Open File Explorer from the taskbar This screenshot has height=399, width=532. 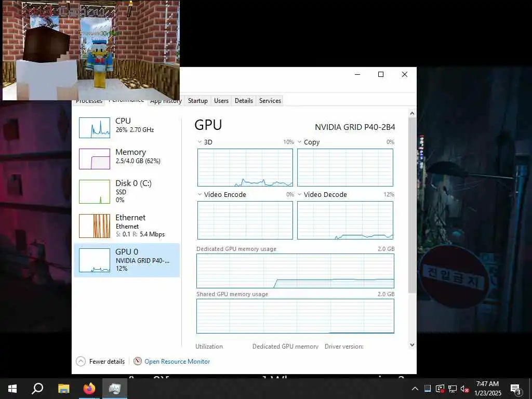(x=63, y=389)
